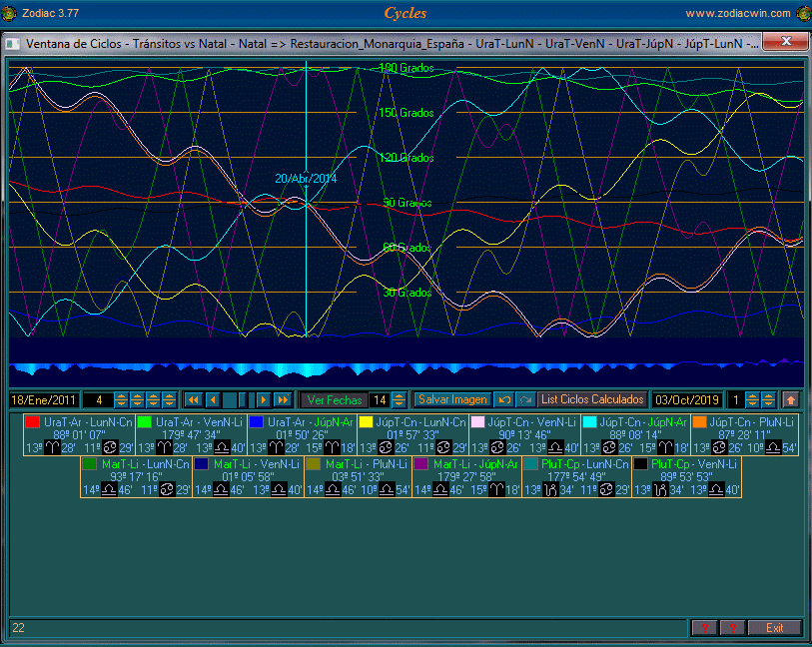Click red swatch for UraT-Ar LunN-Cn

coord(33,421)
